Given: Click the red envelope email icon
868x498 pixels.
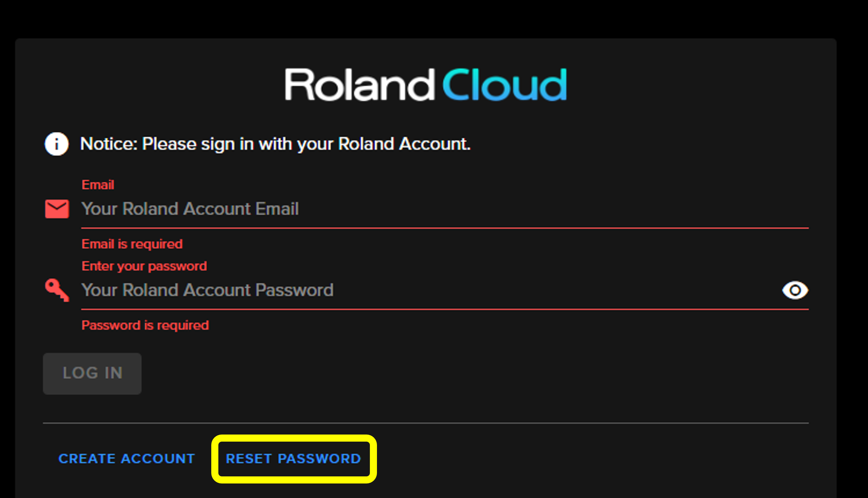Looking at the screenshot, I should click(x=57, y=209).
